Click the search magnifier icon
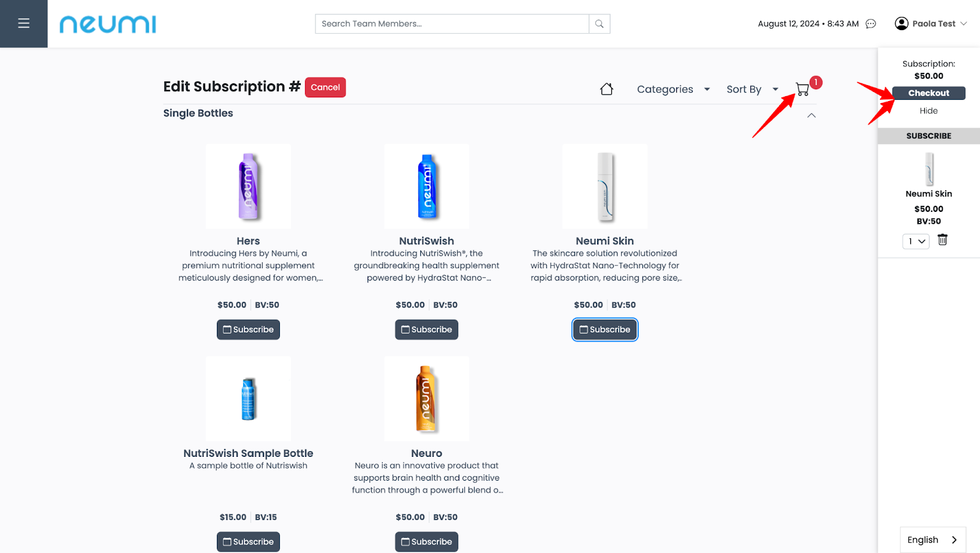Image resolution: width=980 pixels, height=553 pixels. pos(599,24)
